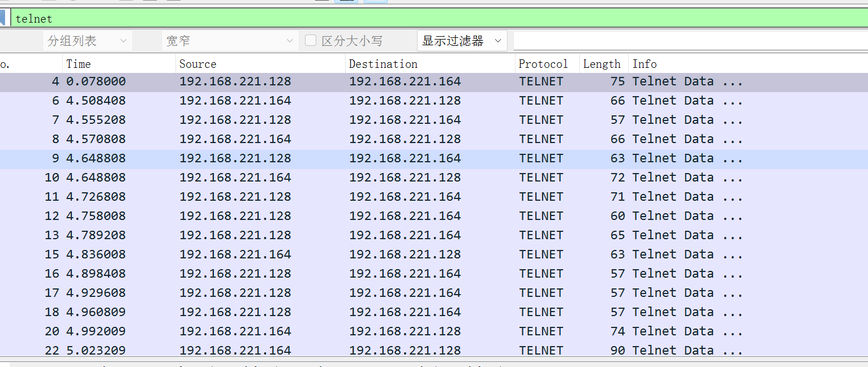
Task: Expand the 显示过滤器 search type dropdown
Action: tap(462, 41)
